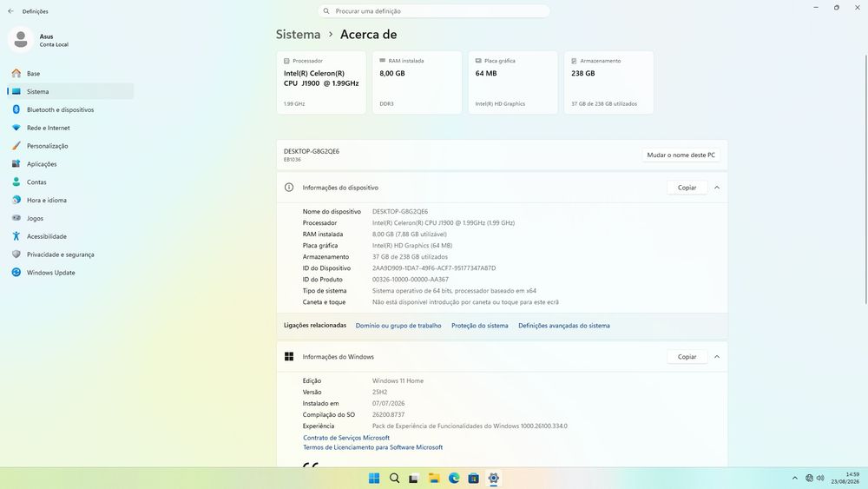Screen dimensions: 868x489
Task: Open Microsoft Store from the taskbar
Action: (x=474, y=478)
